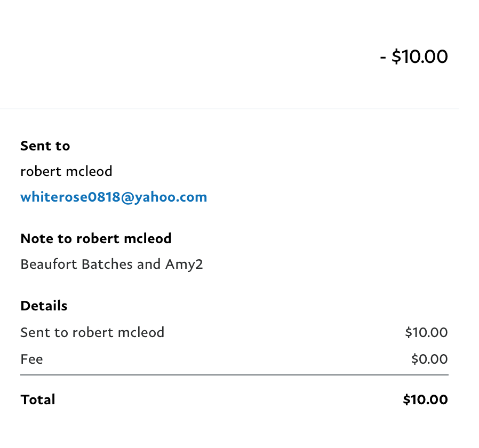Click the $0.00 fee amount
Screen dimensions: 479x448
click(x=429, y=359)
